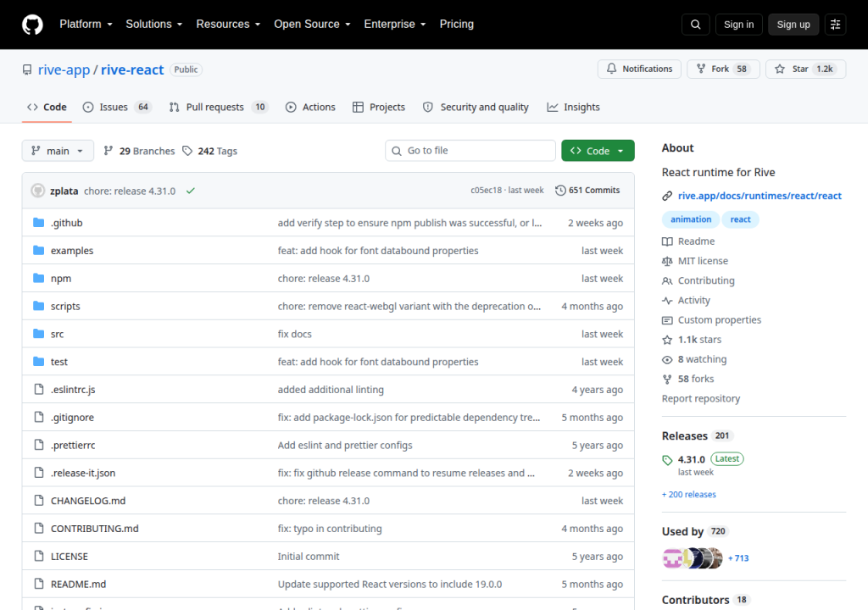The image size is (868, 610).
Task: Switch to the Projects tab
Action: [379, 107]
